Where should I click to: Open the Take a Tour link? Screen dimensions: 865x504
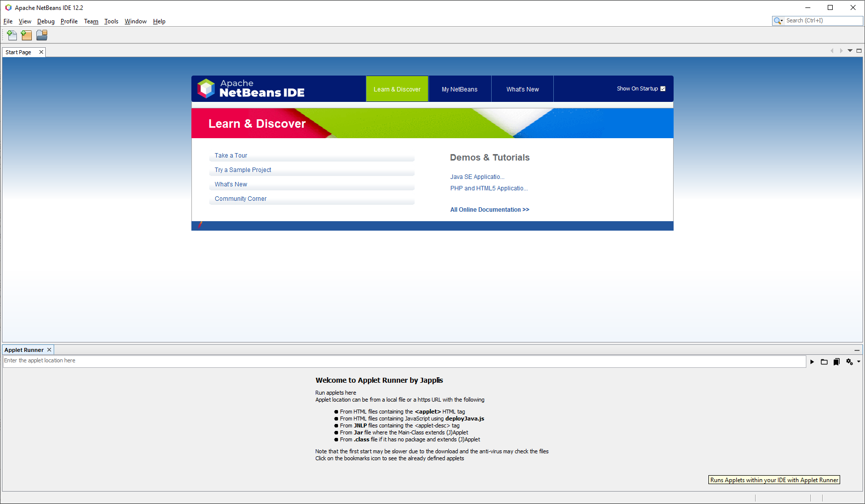pos(231,156)
